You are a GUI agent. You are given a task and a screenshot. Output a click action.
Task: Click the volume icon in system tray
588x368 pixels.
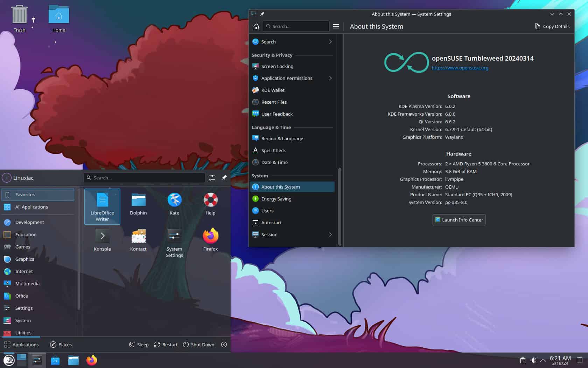[533, 360]
